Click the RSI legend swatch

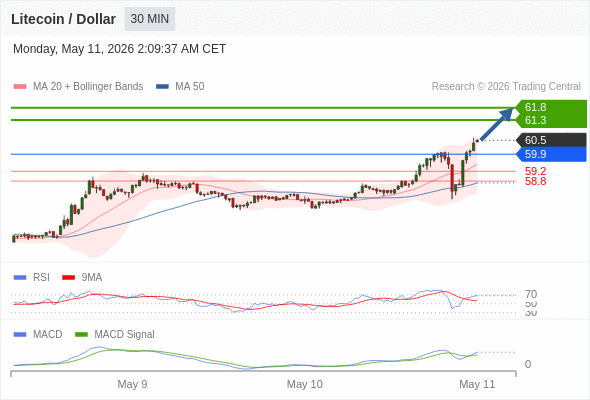(x=20, y=278)
